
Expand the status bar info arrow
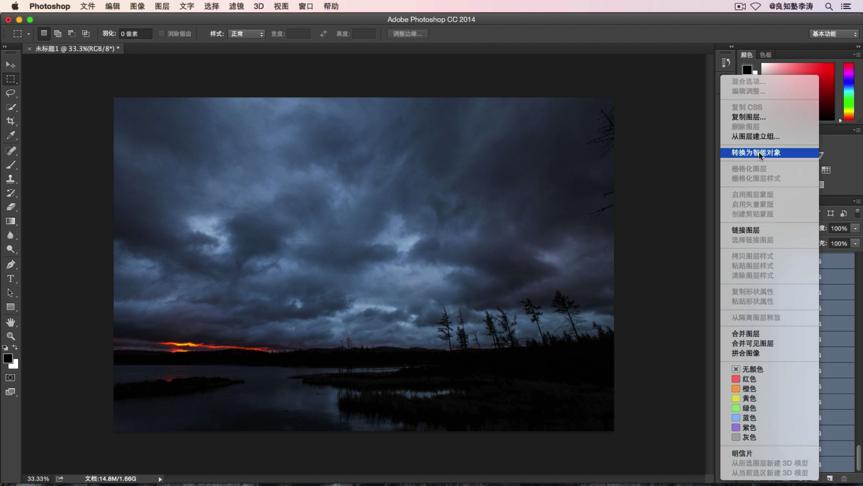coord(160,479)
